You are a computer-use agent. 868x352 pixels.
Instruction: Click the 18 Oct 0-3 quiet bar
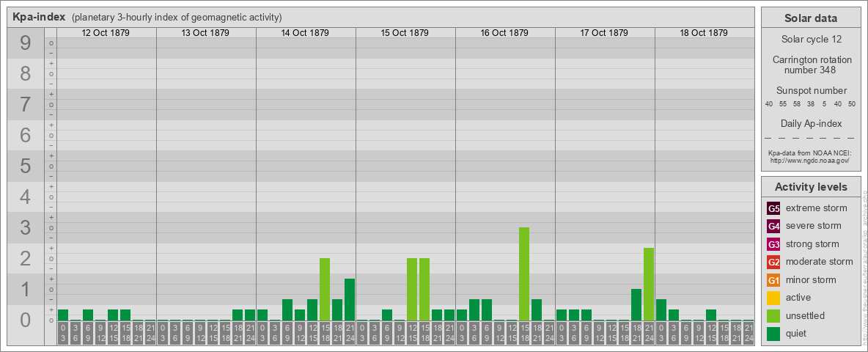[661, 310]
